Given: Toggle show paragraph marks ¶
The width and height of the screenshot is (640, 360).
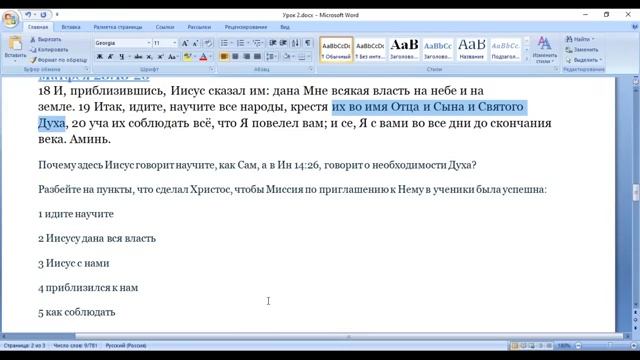Looking at the screenshot, I should 308,43.
